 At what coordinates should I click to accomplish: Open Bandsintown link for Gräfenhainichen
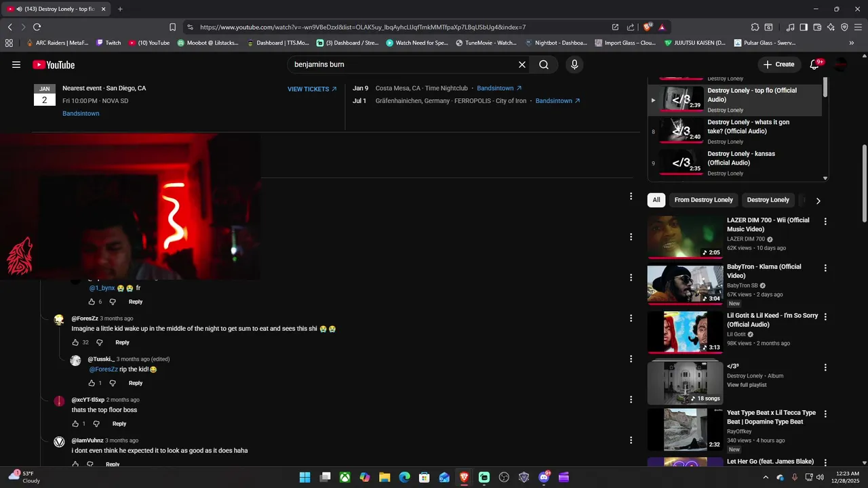pos(557,101)
